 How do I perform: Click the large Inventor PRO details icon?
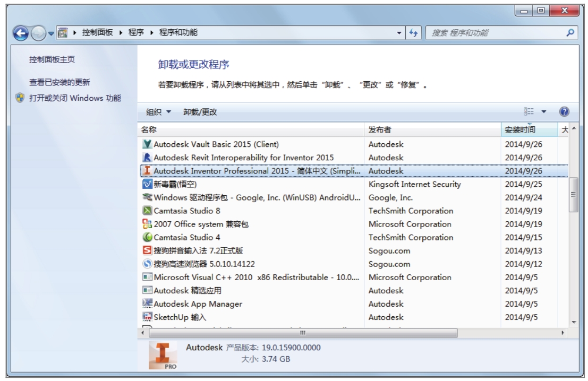(163, 355)
